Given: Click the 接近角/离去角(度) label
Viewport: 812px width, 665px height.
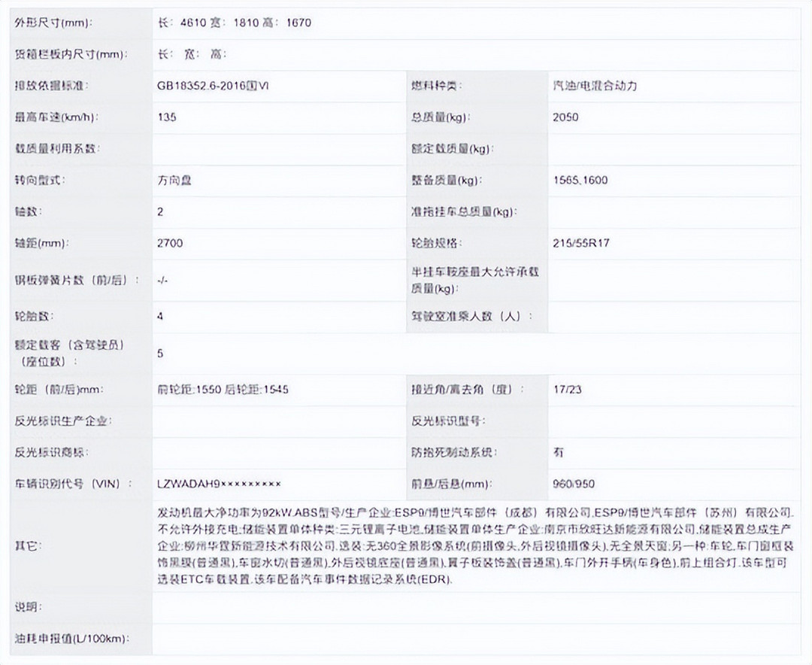Looking at the screenshot, I should tap(468, 389).
